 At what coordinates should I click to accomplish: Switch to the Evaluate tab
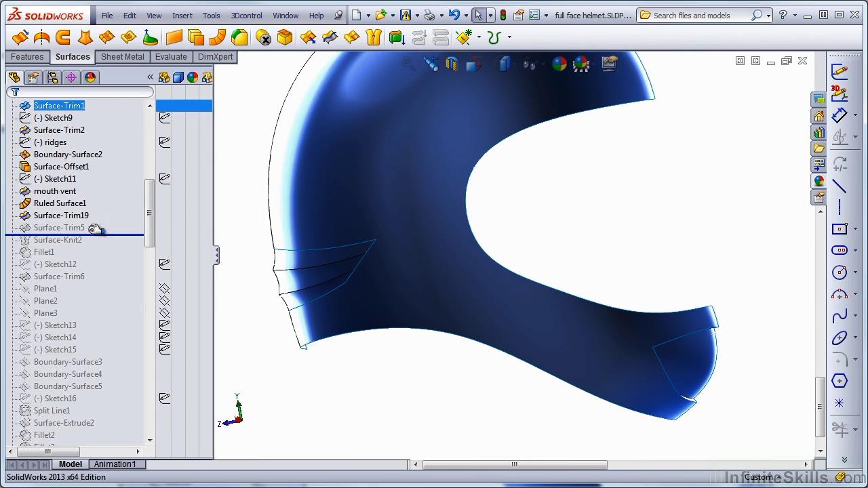(171, 57)
